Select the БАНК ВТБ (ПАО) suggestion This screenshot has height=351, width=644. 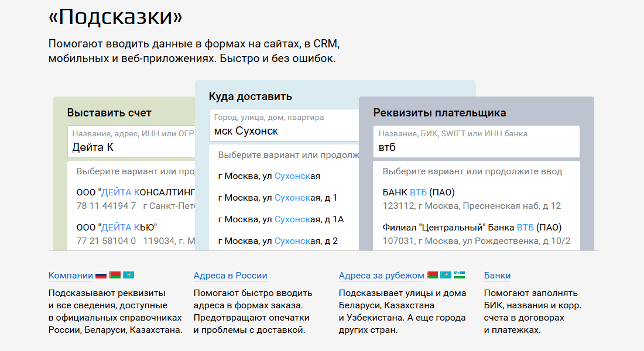[x=477, y=199]
